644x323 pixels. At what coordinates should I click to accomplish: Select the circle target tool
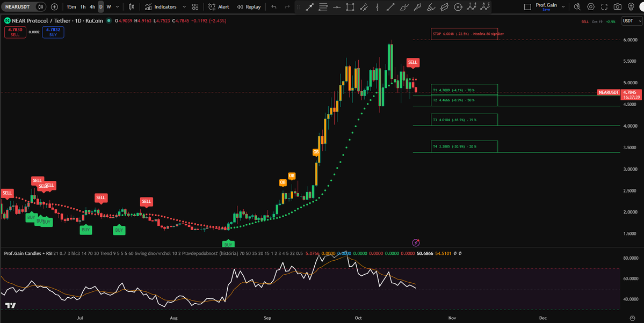point(458,7)
